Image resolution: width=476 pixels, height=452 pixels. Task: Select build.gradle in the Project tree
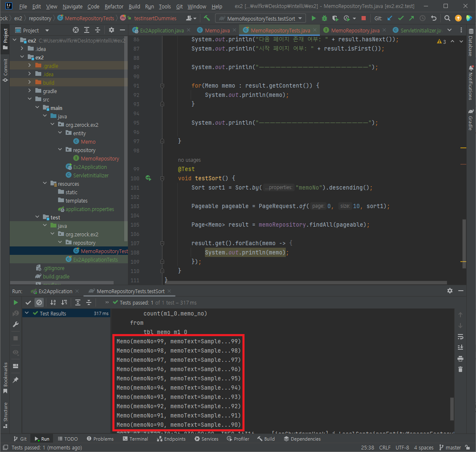click(x=56, y=276)
